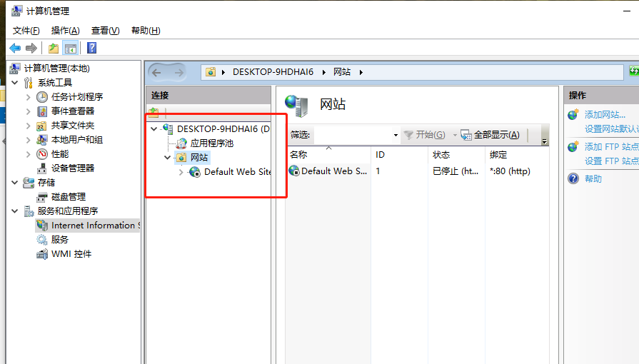Click the 共享文件夹 icon
639x364 pixels.
pos(42,126)
